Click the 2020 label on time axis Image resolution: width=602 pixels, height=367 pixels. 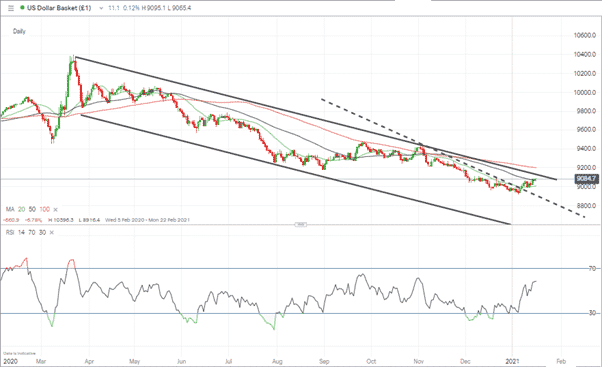click(x=10, y=361)
